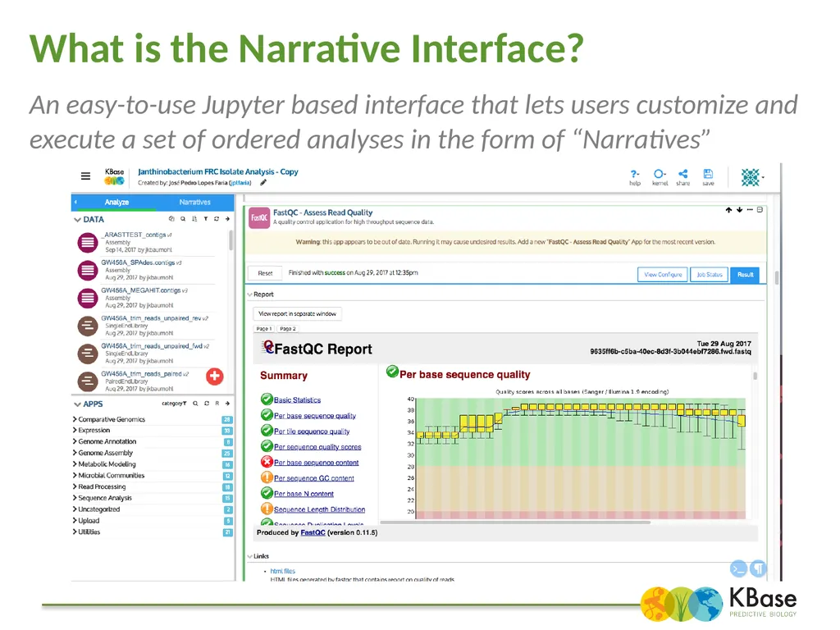This screenshot has width=840, height=630.
Task: Click the Result tab button
Action: (x=745, y=275)
